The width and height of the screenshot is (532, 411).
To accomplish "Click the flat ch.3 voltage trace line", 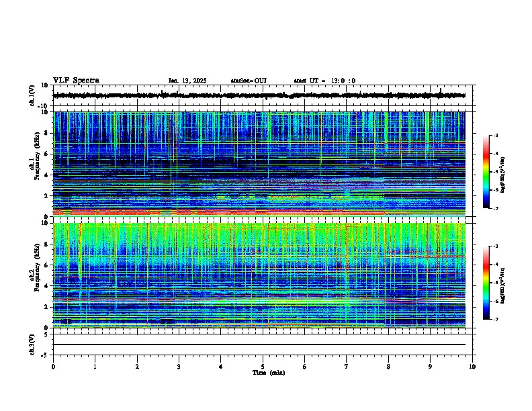I will click(x=259, y=345).
